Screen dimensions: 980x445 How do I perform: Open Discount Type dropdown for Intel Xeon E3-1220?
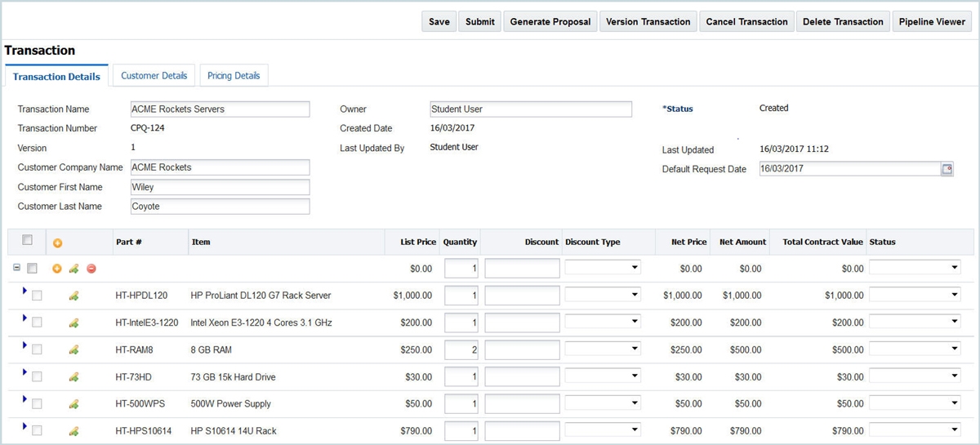[603, 322]
